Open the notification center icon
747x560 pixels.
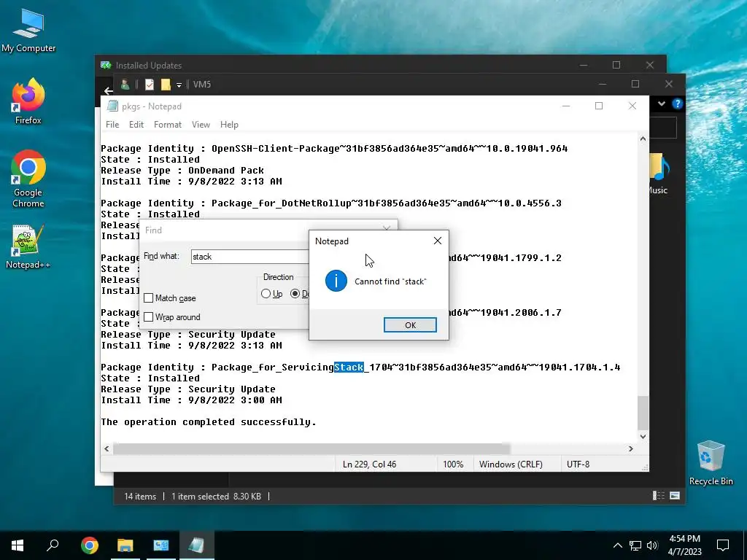click(x=723, y=545)
